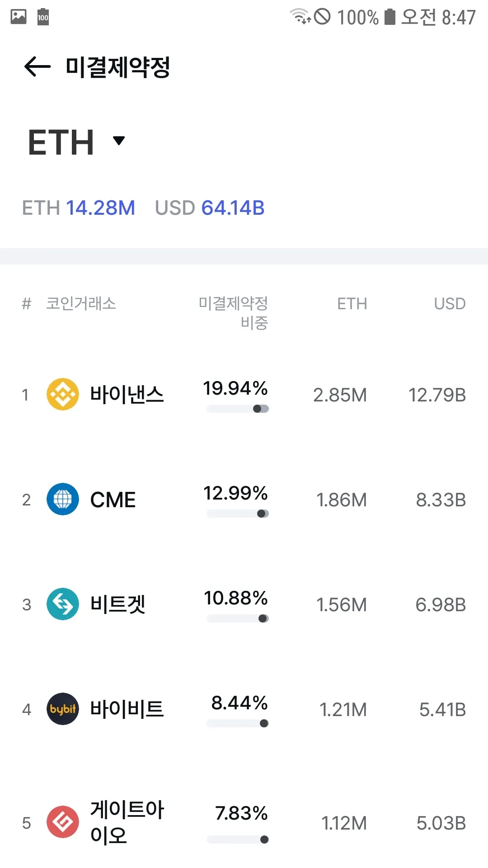Sort by the USD column header
The height and width of the screenshot is (868, 488).
(x=450, y=304)
